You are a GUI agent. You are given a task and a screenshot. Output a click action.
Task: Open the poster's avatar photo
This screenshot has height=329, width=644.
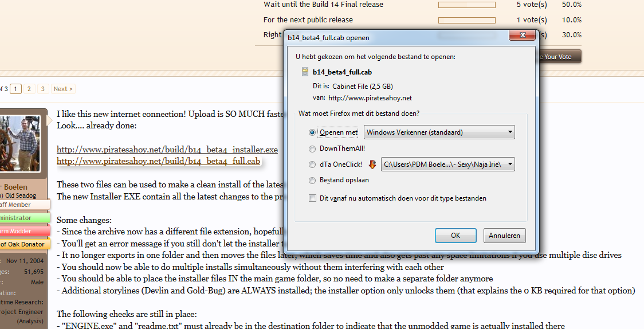point(20,143)
